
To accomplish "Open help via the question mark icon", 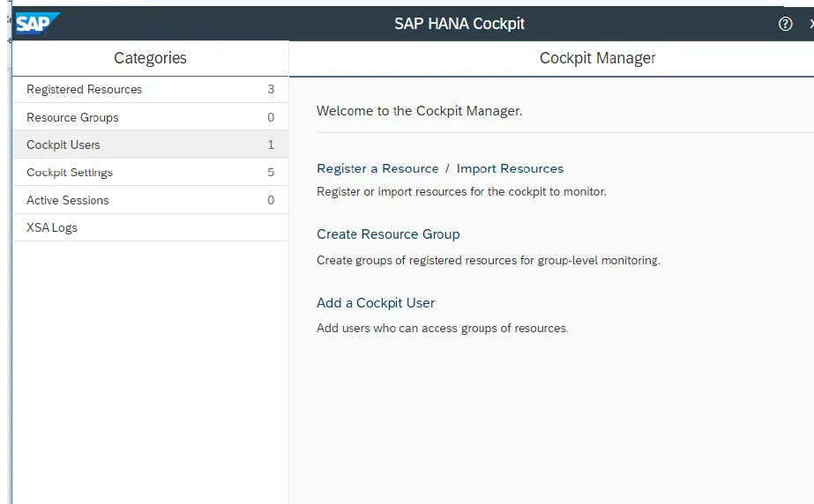I will (x=786, y=25).
